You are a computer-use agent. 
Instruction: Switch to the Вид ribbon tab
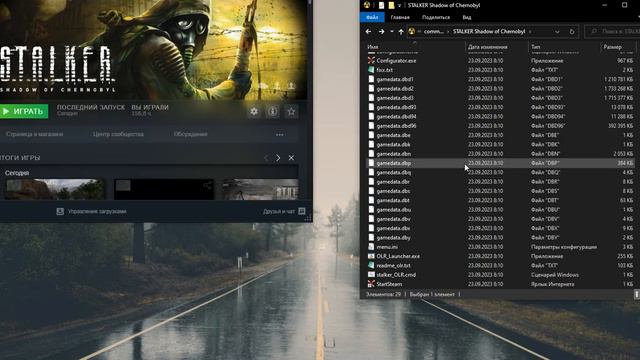467,17
